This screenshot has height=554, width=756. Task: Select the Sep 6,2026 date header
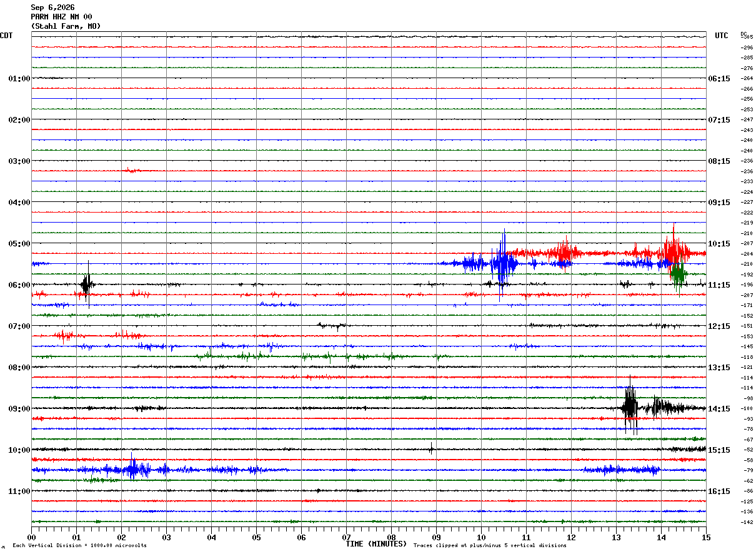pos(52,8)
